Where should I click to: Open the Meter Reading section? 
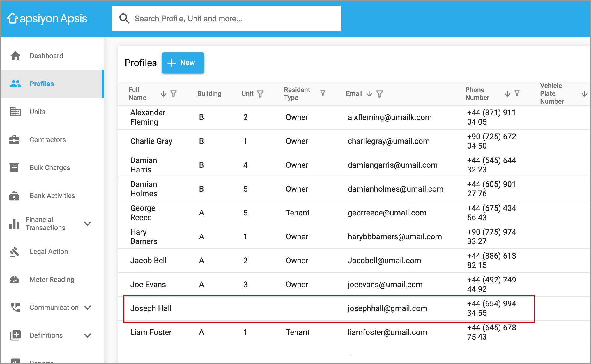[52, 280]
